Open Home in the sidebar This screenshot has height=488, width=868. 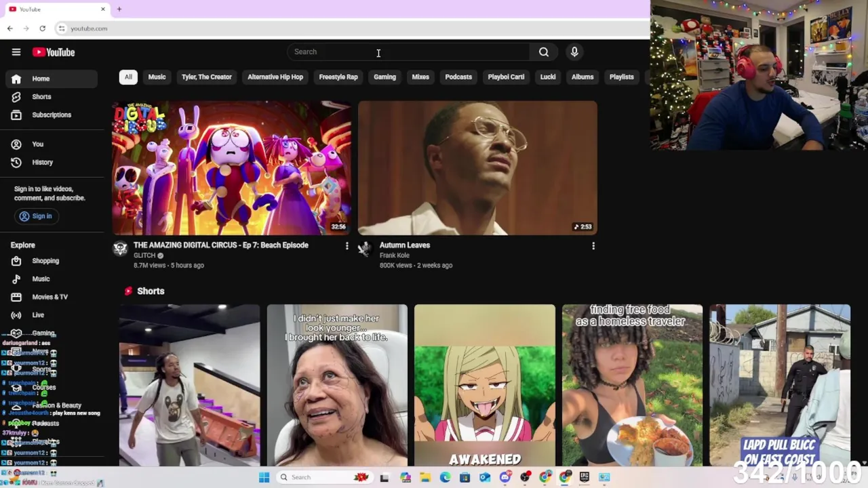pyautogui.click(x=52, y=79)
